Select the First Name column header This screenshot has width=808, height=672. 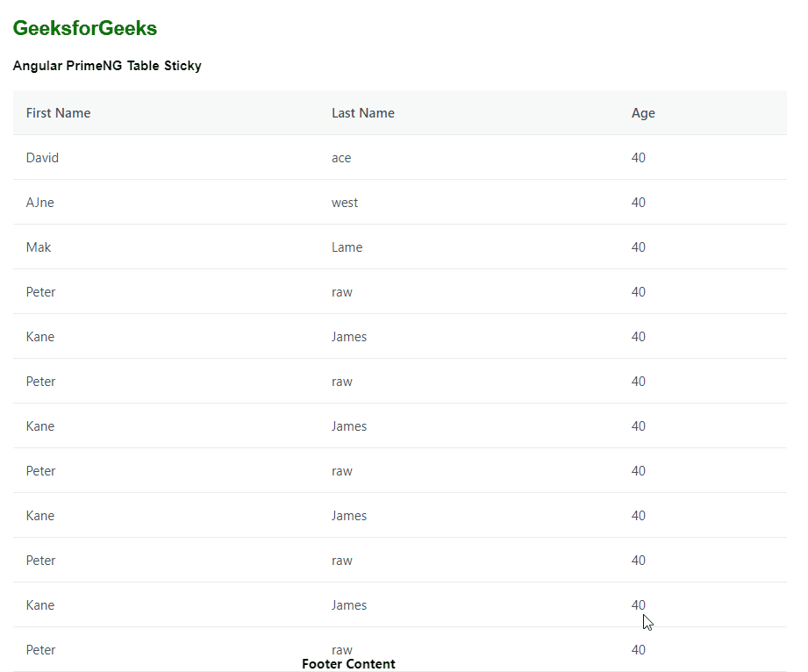coord(58,112)
